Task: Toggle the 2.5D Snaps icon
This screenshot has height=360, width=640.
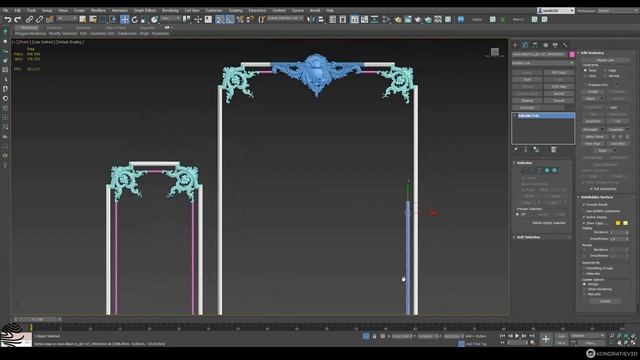Action: click(219, 19)
